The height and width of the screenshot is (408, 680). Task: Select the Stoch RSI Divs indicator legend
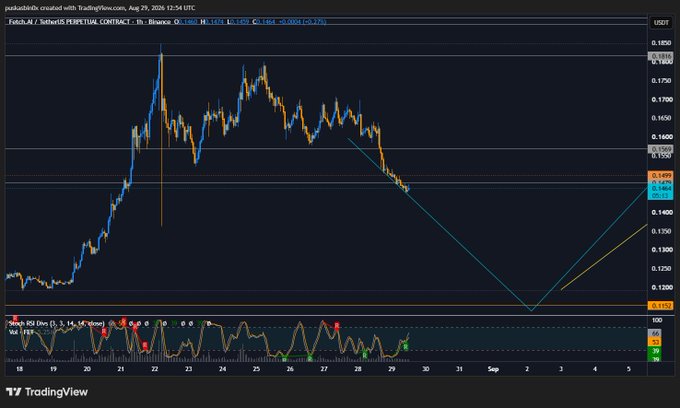click(x=56, y=323)
